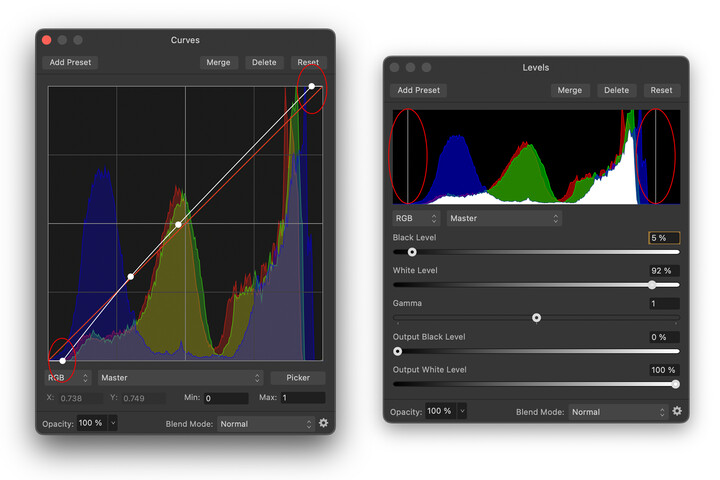Close the Curves window with red button
Viewport: 720px width, 480px height.
point(46,40)
